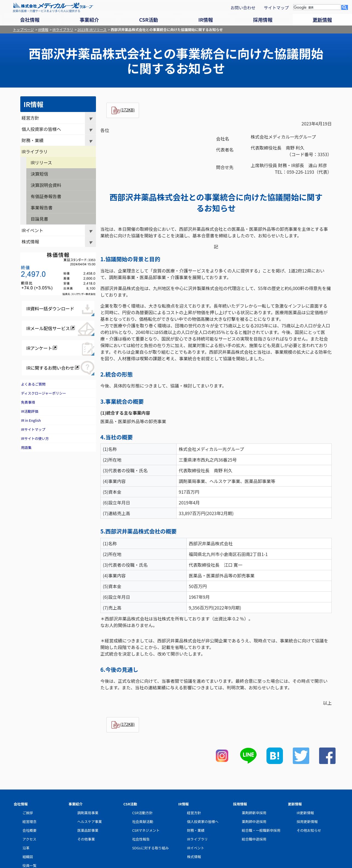This screenshot has height=868, width=352.
Task: Open footer link CSR活動方針
Action: [142, 813]
